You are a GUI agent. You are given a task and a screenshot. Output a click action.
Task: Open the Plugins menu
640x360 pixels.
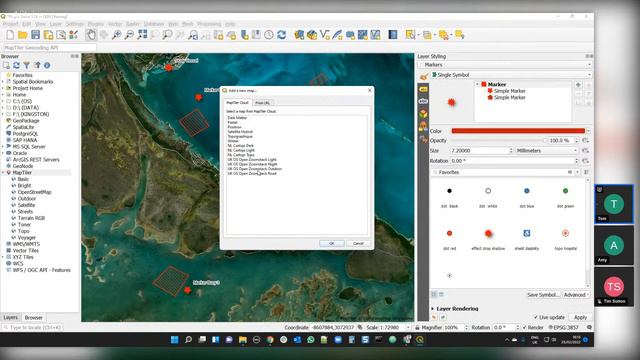(x=96, y=24)
